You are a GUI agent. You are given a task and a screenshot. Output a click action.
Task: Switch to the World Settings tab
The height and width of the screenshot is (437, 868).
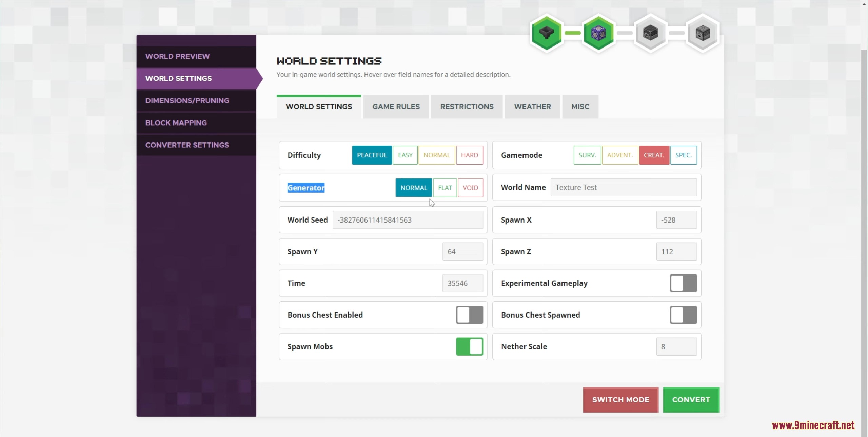(319, 107)
